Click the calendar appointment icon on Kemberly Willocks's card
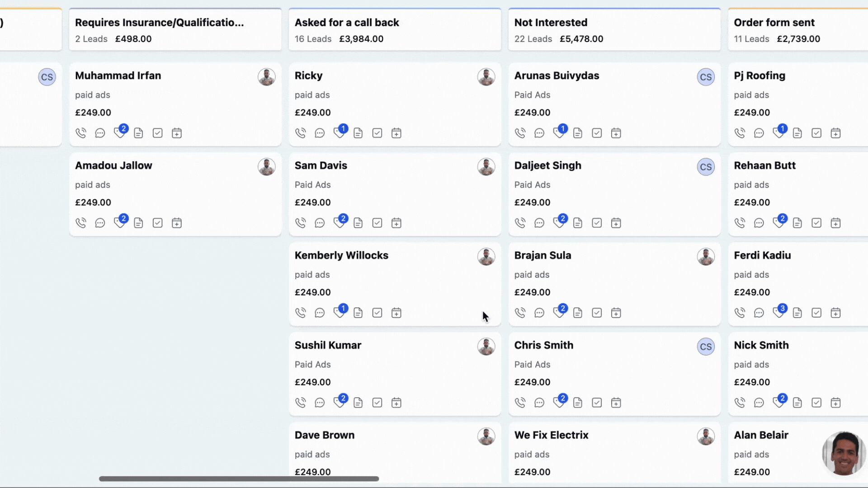The width and height of the screenshot is (868, 488). click(396, 313)
